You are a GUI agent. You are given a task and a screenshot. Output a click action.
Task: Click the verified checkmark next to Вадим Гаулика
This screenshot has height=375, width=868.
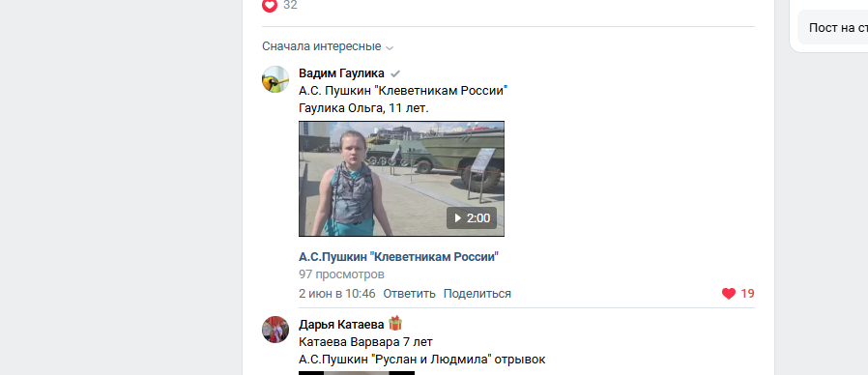point(394,73)
